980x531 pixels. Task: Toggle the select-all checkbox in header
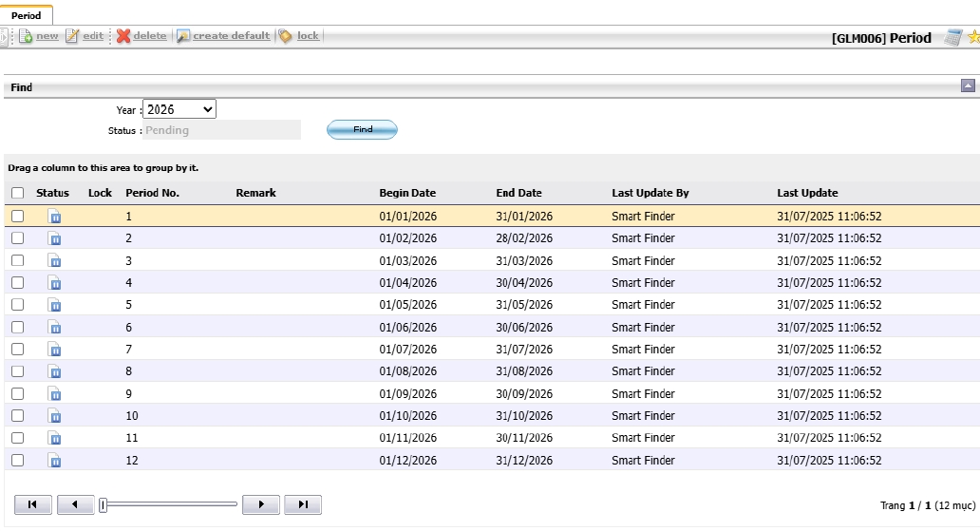point(17,193)
